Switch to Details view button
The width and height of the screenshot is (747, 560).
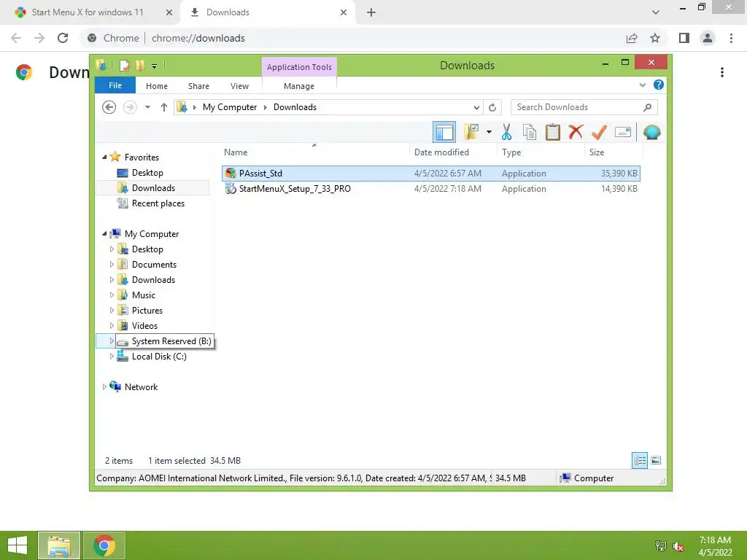click(x=639, y=460)
